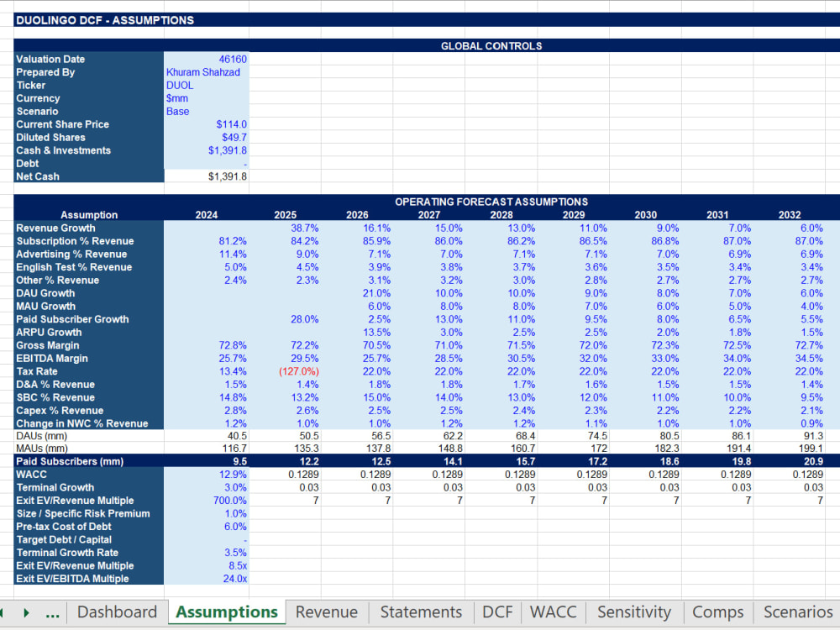Select 2024 Paid Subscribers cell 9.5
The width and height of the screenshot is (840, 630).
[x=207, y=461]
